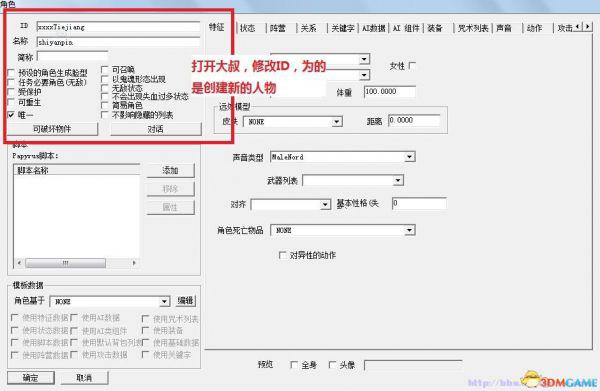Click the 添加 script button
Image resolution: width=600 pixels, height=391 pixels.
(170, 170)
